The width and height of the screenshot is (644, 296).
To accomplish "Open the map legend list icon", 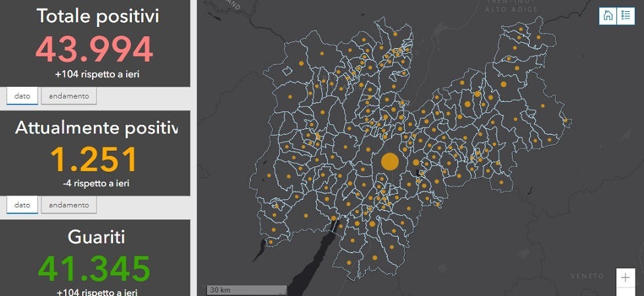I will click(626, 16).
